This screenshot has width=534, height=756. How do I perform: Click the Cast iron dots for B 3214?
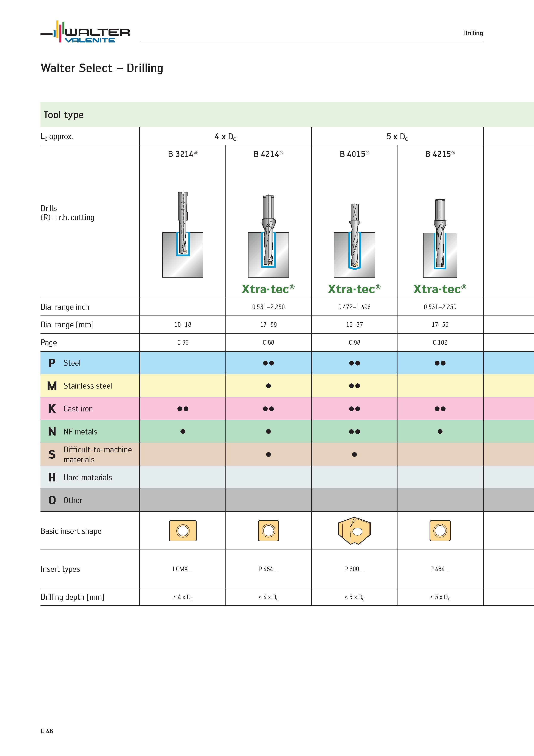(x=183, y=409)
